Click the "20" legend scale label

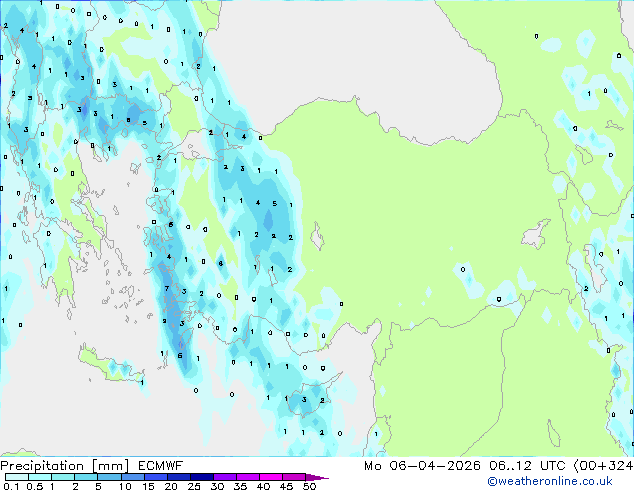click(x=171, y=486)
